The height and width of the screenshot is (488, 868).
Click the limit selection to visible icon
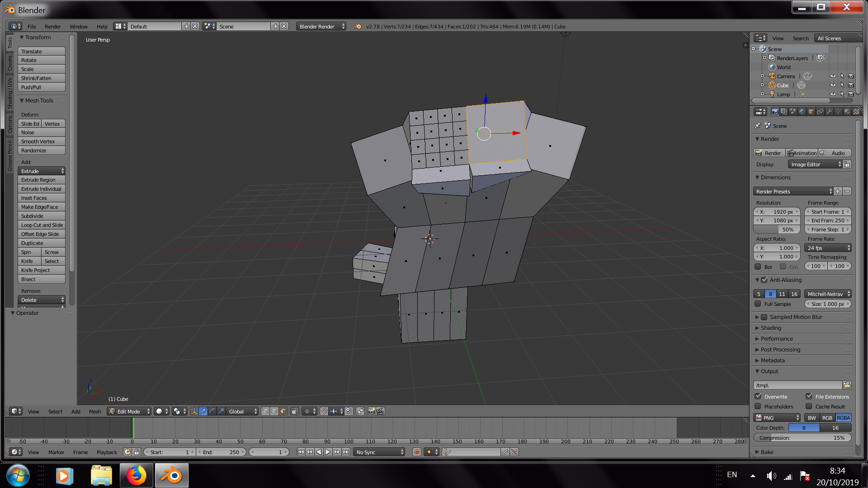point(294,411)
